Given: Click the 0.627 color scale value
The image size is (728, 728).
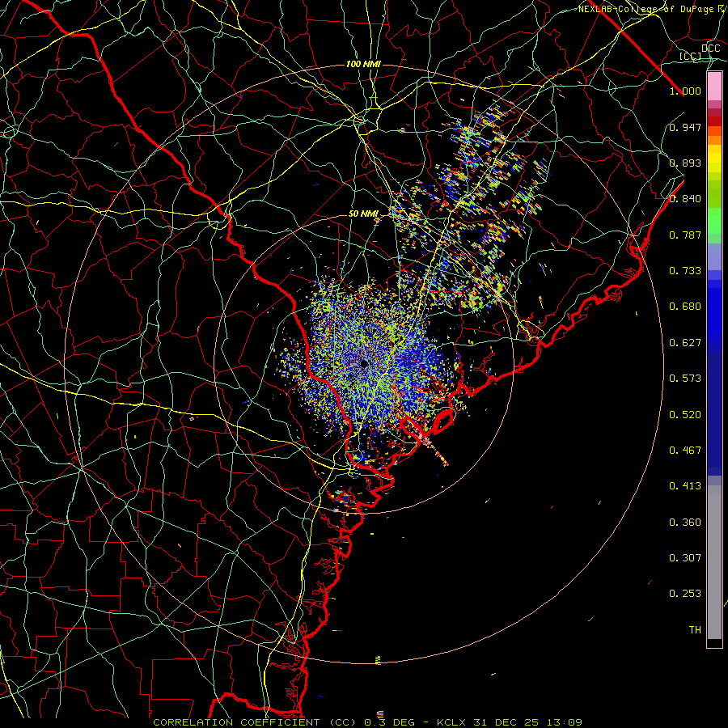Looking at the screenshot, I should tap(685, 343).
